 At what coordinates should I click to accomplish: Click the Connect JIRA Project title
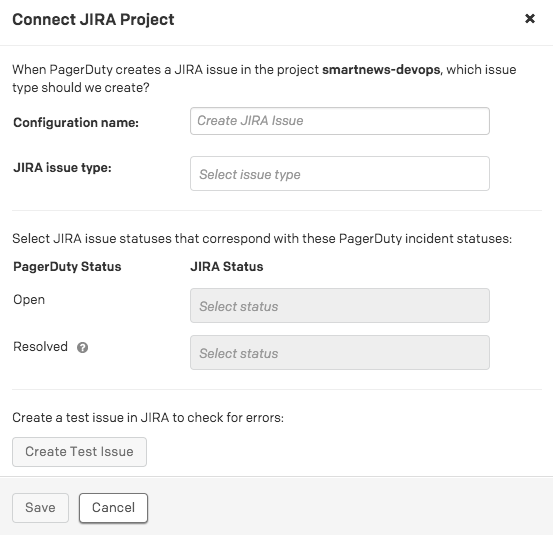point(93,19)
